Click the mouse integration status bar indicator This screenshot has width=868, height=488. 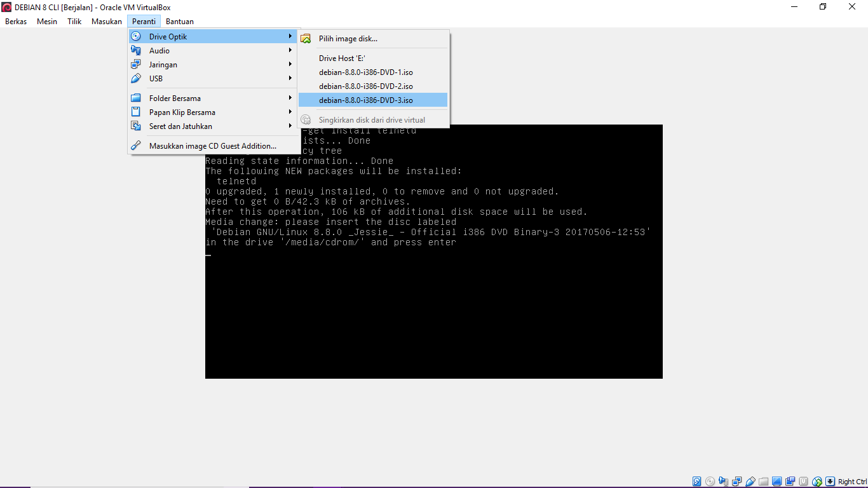click(817, 481)
